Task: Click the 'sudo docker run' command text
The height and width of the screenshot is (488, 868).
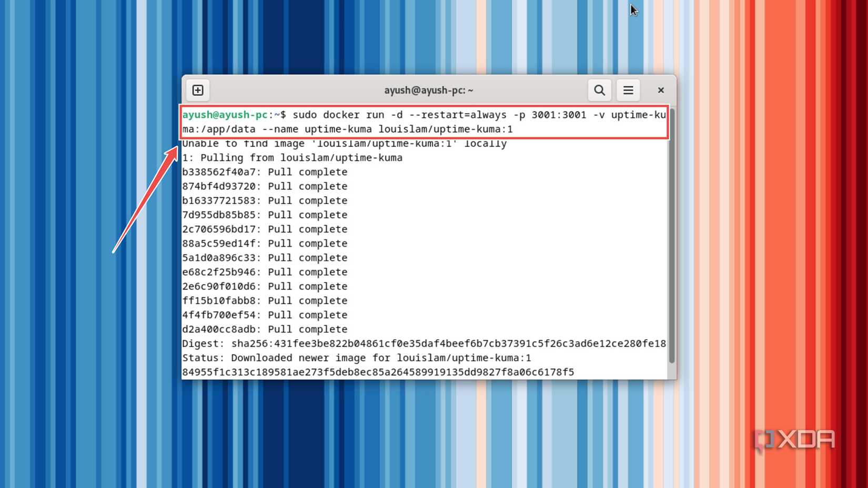Action: pyautogui.click(x=338, y=115)
